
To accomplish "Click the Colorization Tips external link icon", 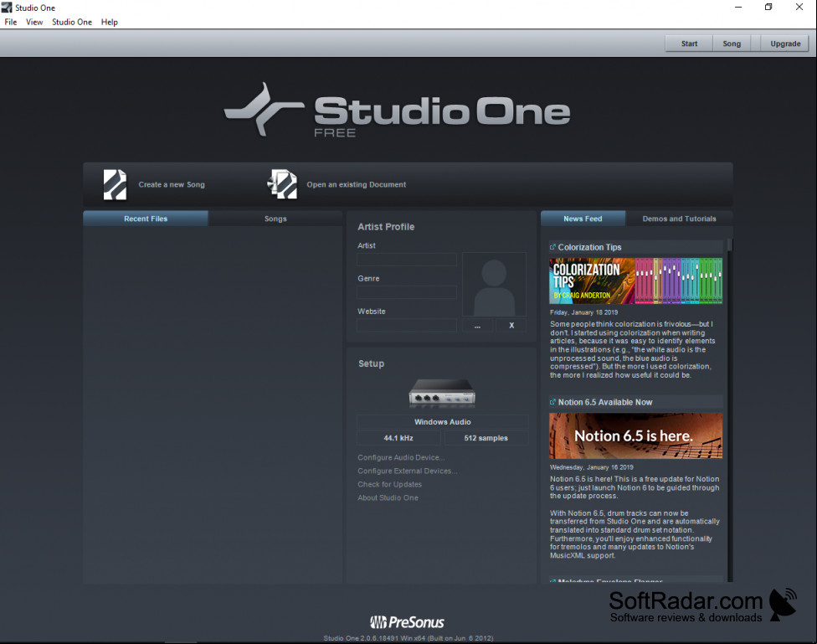I will click(552, 247).
